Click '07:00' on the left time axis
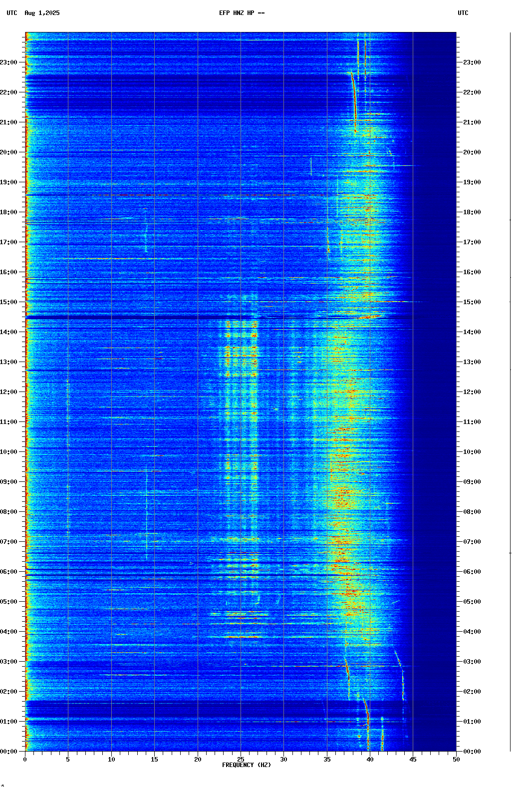The width and height of the screenshot is (532, 791). (8, 542)
